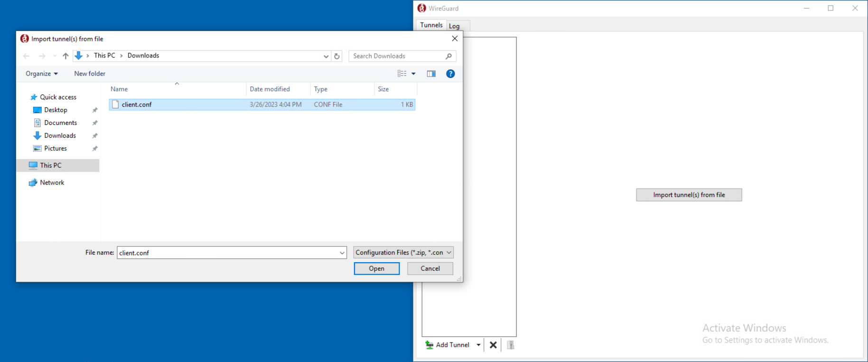Switch to Log tab in WireGuard
The width and height of the screenshot is (868, 362).
(454, 26)
